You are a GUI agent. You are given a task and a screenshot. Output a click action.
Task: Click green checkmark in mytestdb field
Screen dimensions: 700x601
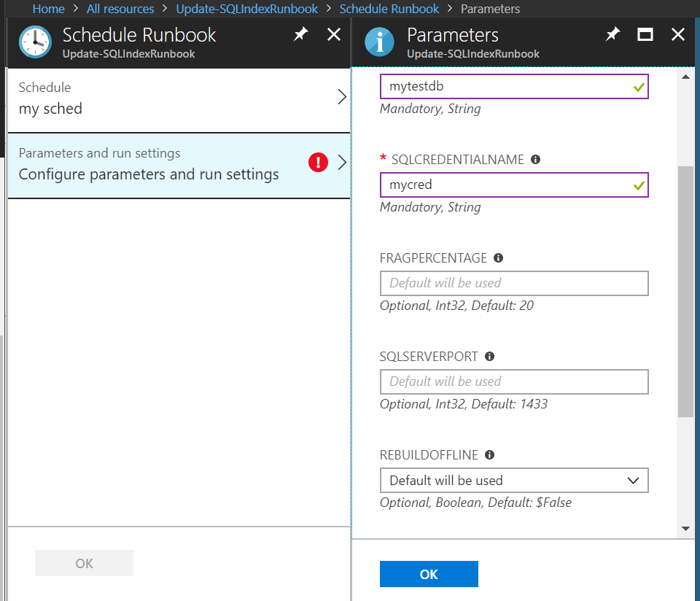click(639, 87)
